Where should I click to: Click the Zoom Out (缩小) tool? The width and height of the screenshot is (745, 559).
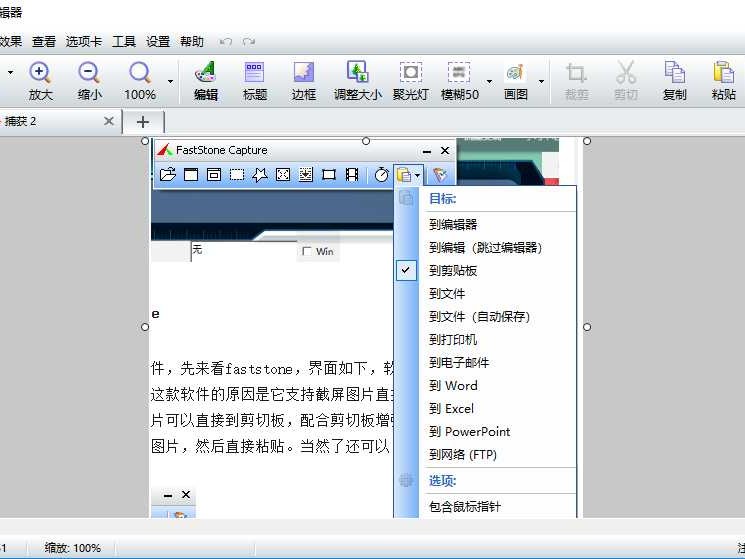89,80
